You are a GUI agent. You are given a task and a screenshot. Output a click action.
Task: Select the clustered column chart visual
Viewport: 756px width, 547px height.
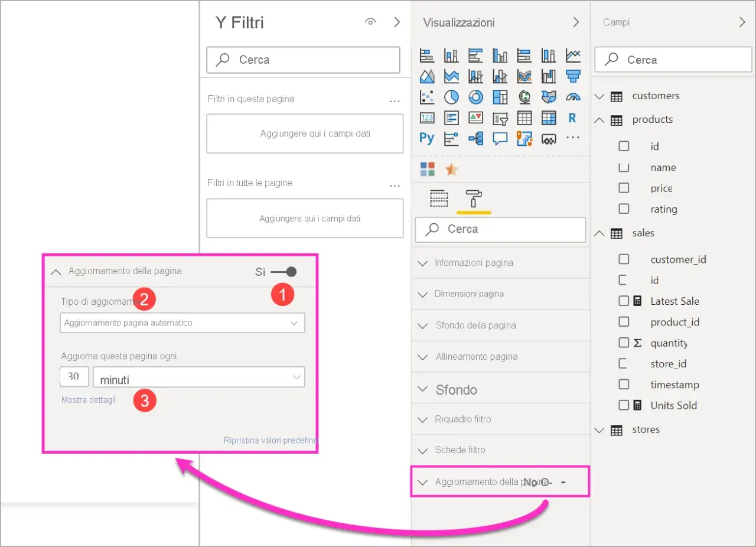tap(500, 56)
